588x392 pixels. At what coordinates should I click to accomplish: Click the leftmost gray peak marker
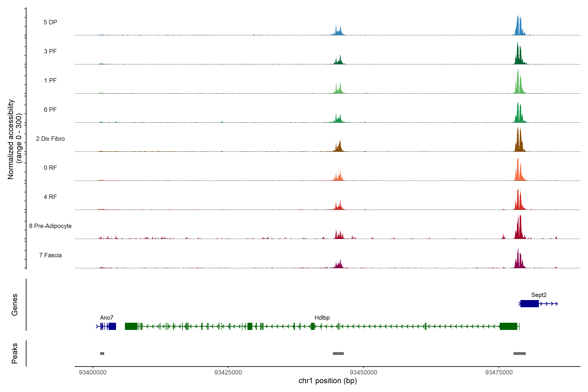(x=102, y=353)
